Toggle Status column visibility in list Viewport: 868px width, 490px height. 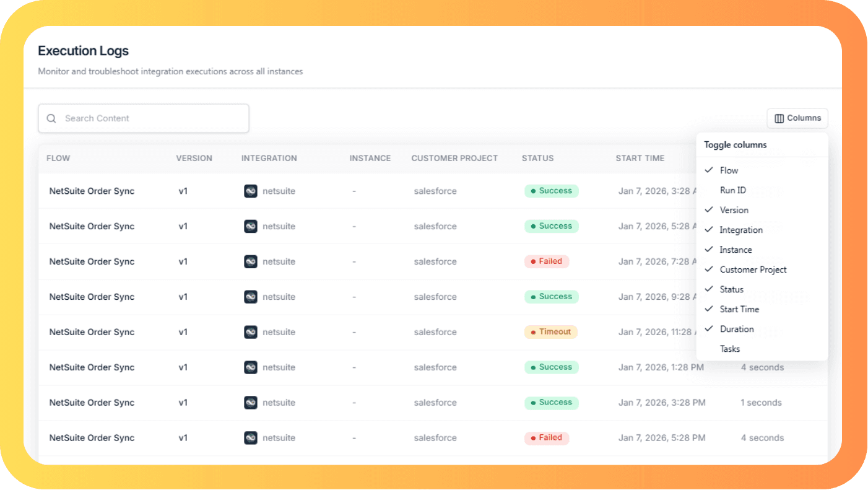point(762,289)
